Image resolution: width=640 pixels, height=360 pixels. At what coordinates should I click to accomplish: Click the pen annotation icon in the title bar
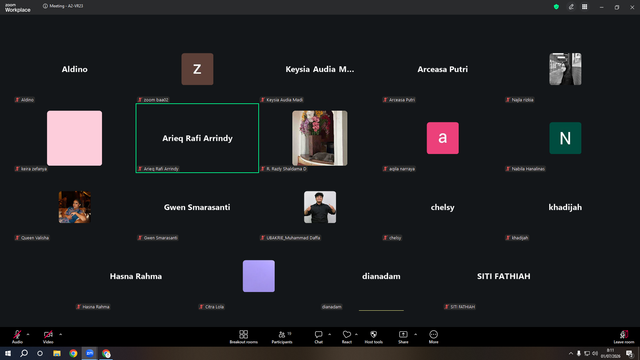click(571, 7)
